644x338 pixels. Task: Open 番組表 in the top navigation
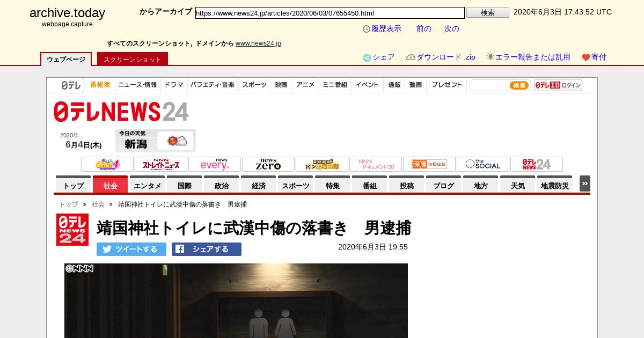coord(100,85)
